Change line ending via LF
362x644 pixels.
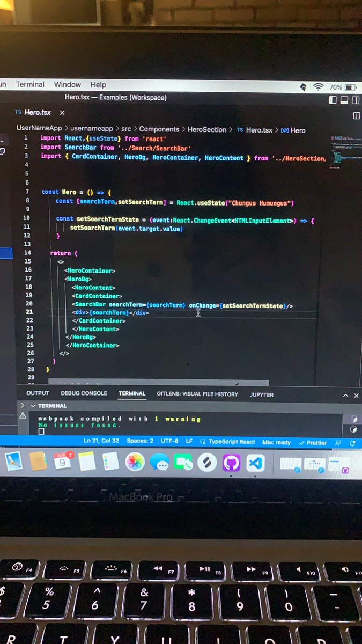point(189,441)
